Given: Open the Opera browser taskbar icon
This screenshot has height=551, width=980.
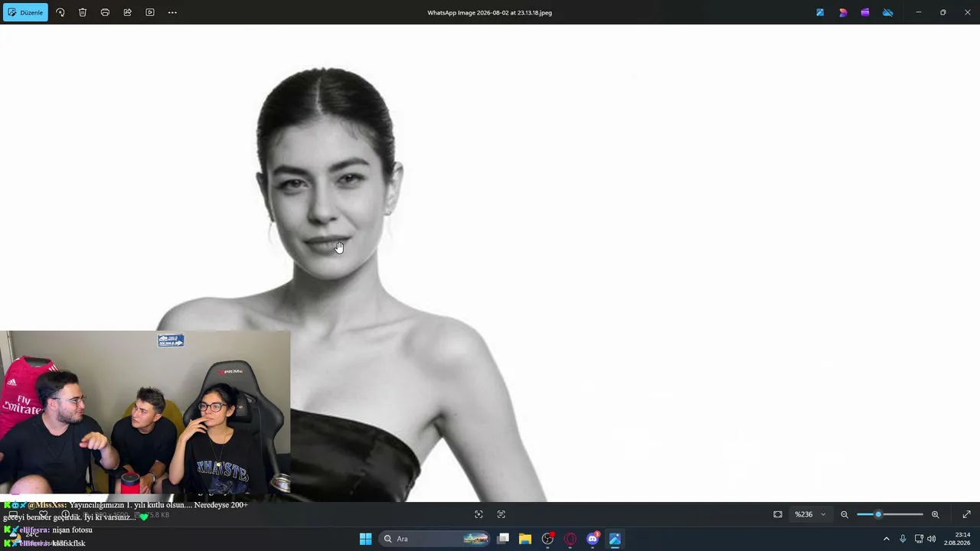Looking at the screenshot, I should 570,539.
